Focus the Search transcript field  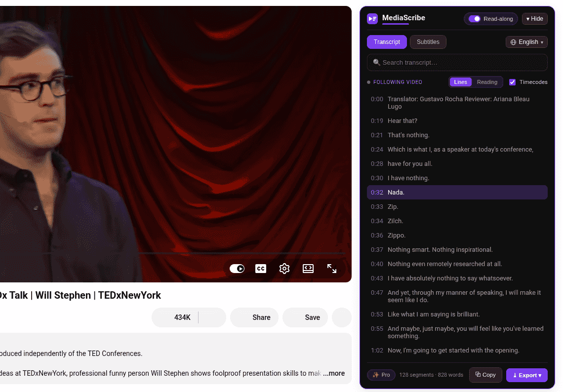(x=457, y=63)
